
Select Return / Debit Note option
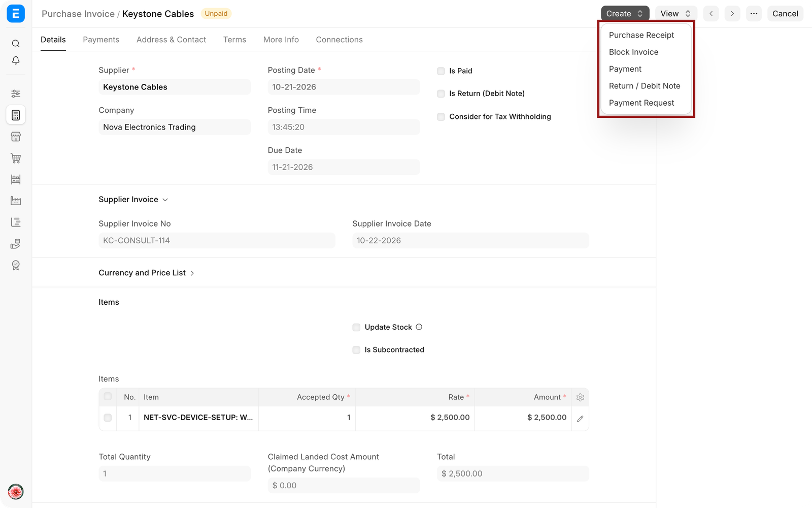(x=646, y=86)
